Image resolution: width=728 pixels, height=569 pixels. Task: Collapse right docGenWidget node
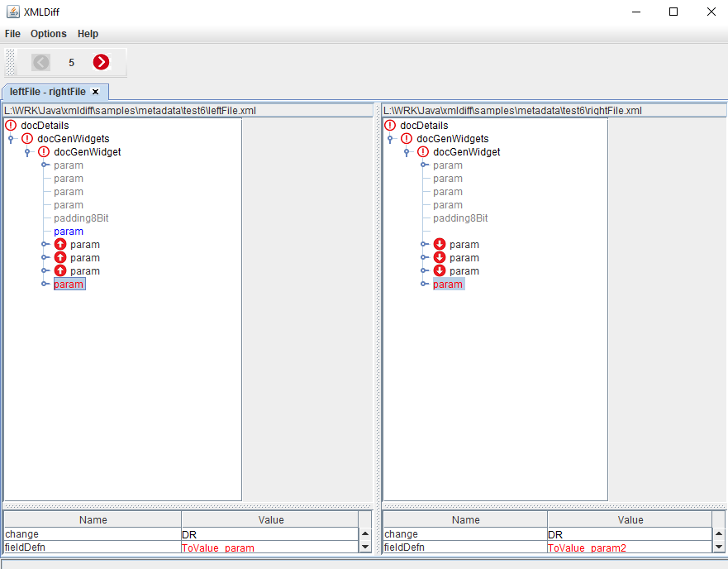pos(407,151)
